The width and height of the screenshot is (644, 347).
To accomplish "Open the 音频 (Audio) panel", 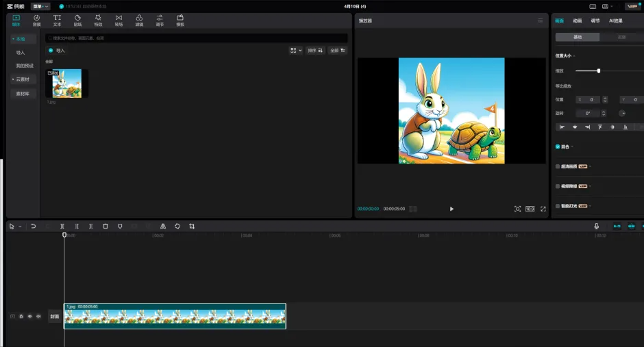I will point(36,20).
